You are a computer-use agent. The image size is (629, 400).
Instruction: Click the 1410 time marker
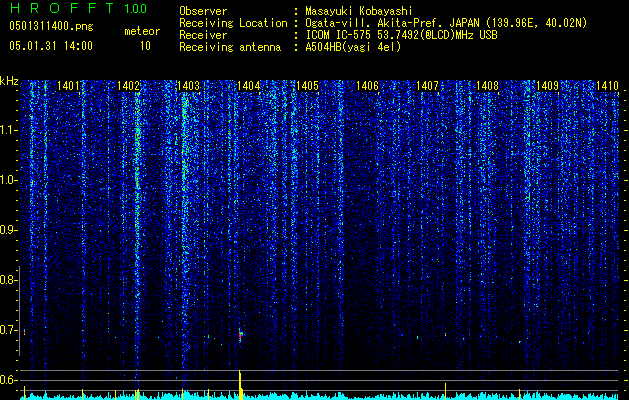[x=607, y=85]
